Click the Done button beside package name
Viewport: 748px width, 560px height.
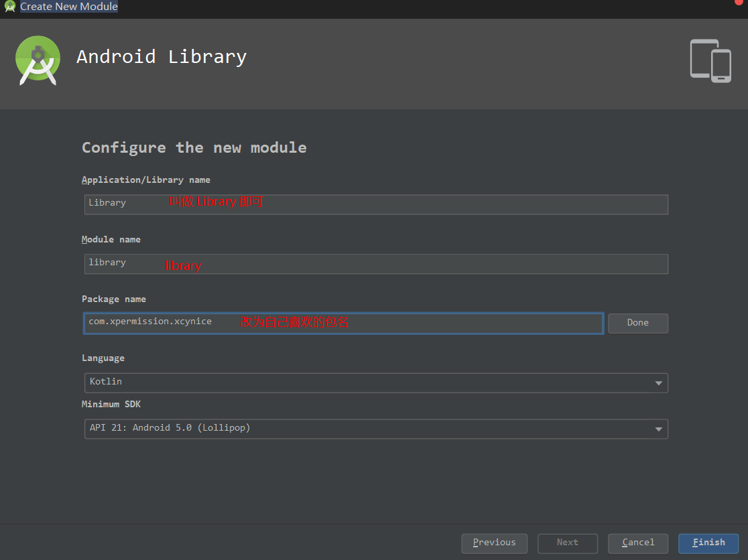(x=638, y=323)
